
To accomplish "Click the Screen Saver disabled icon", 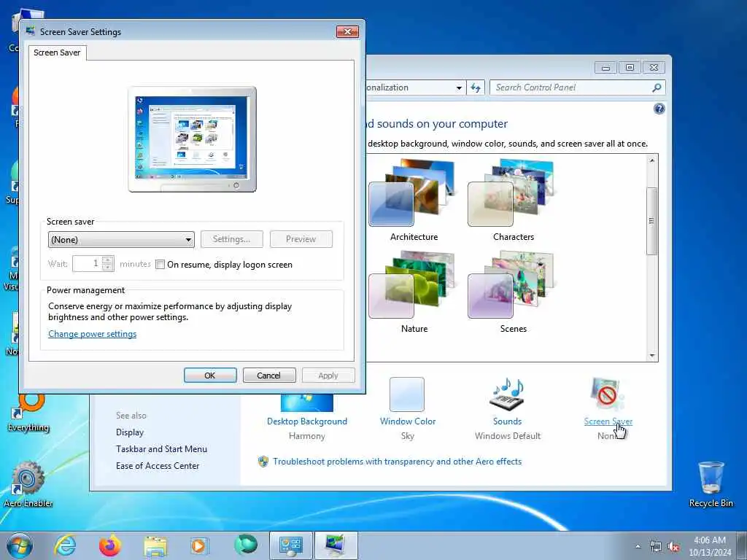I will pyautogui.click(x=606, y=394).
